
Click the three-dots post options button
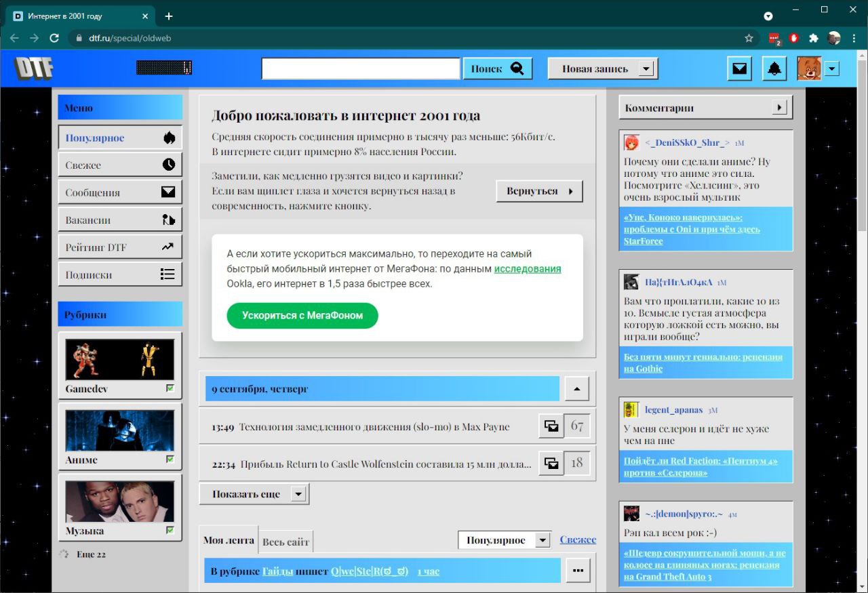(x=578, y=571)
